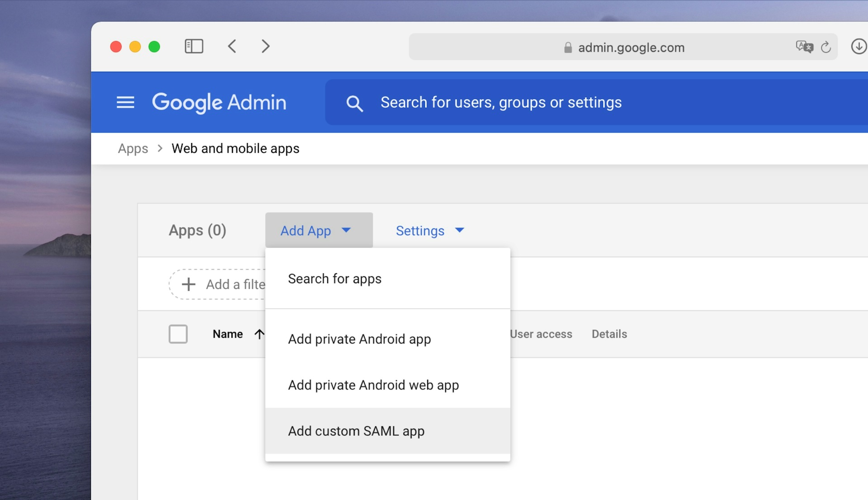Viewport: 868px width, 500px height.
Task: Click Web and mobile apps breadcrumb
Action: tap(236, 148)
